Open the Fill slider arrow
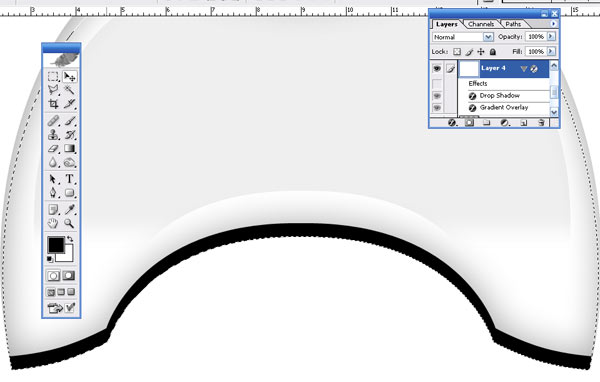The height and width of the screenshot is (382, 600). 551,51
